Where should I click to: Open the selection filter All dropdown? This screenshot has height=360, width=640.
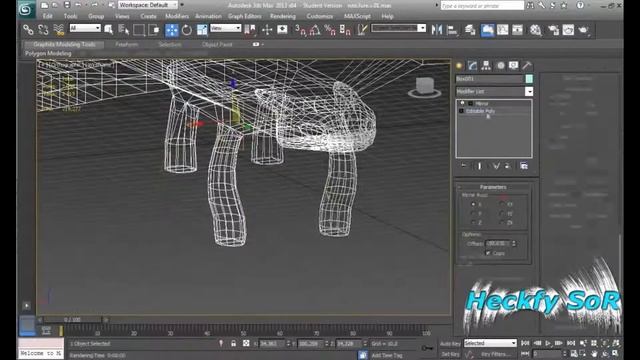(x=85, y=28)
